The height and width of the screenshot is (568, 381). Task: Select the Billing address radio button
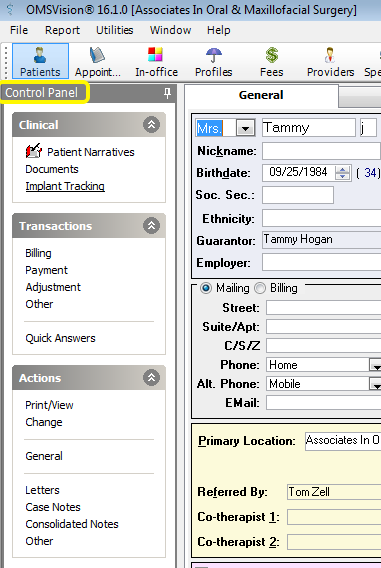(x=260, y=288)
